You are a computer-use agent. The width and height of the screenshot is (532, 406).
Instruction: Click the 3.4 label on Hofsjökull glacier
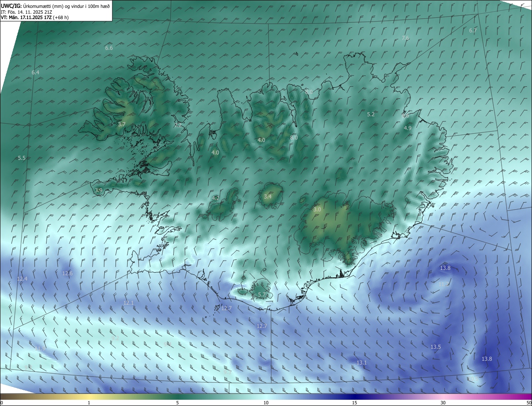[267, 197]
